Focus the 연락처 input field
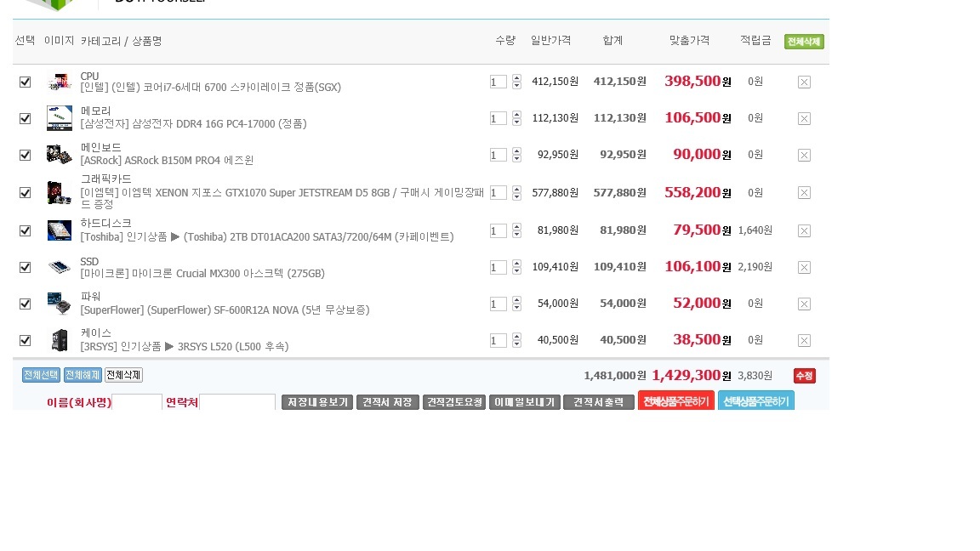Viewport: 980px width, 551px height. click(237, 402)
